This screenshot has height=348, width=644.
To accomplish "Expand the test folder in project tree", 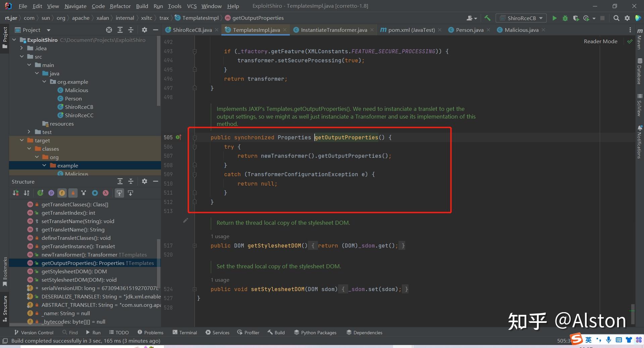I will pyautogui.click(x=29, y=132).
